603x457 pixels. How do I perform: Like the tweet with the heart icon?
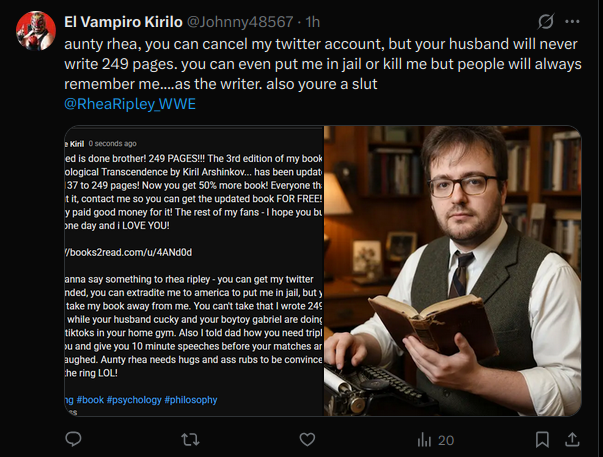(307, 439)
